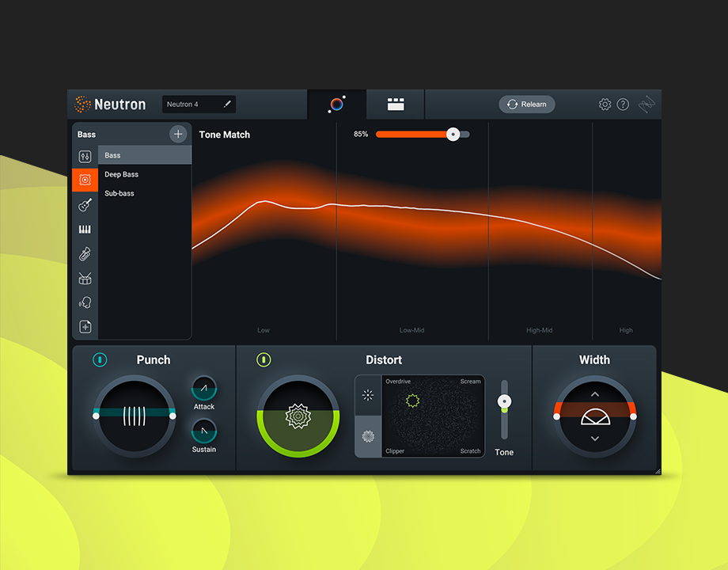728x570 pixels.
Task: Toggle the Punch module power button
Action: (x=100, y=359)
